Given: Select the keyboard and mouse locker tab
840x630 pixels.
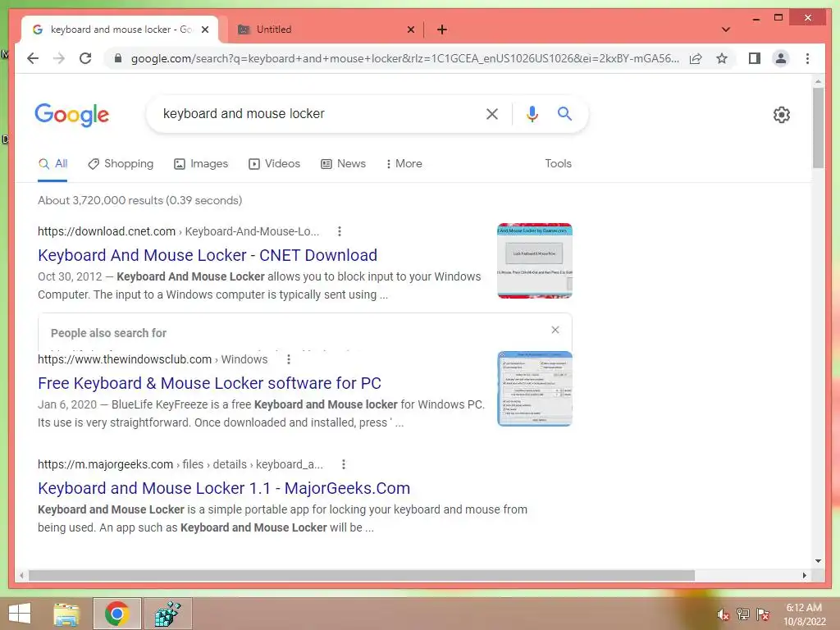Looking at the screenshot, I should pyautogui.click(x=120, y=30).
